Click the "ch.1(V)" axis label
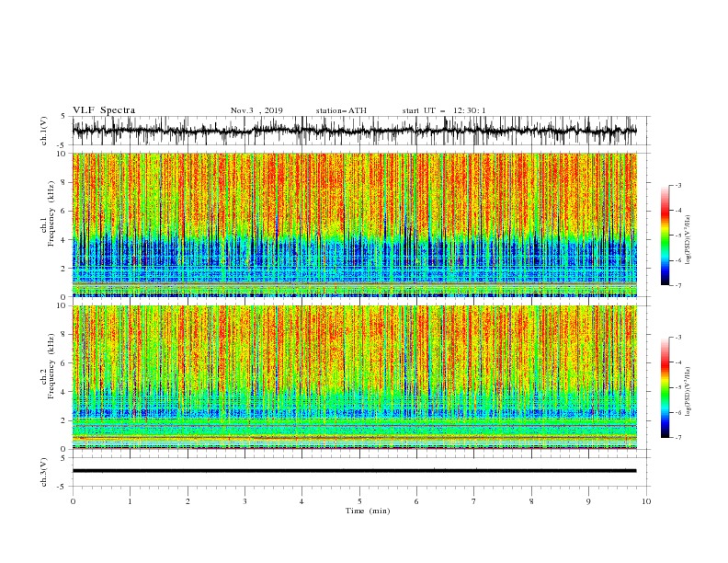728x563 pixels. (x=44, y=131)
